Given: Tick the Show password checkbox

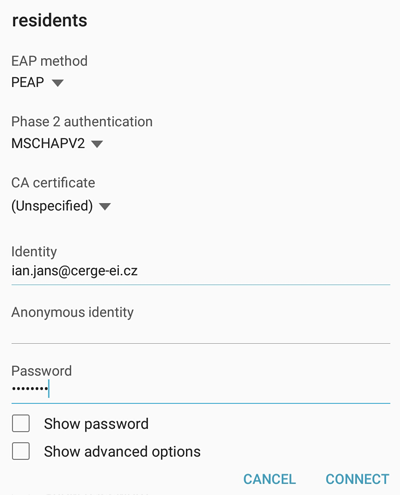Looking at the screenshot, I should pyautogui.click(x=21, y=423).
